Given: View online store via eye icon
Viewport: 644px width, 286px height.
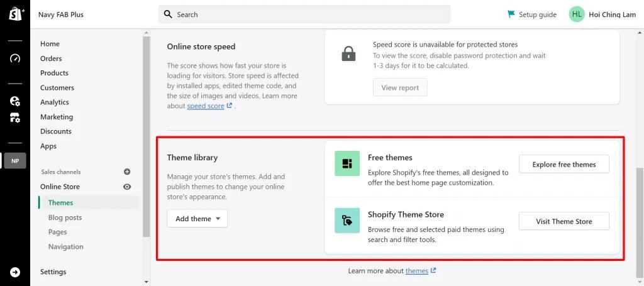Looking at the screenshot, I should pyautogui.click(x=127, y=187).
